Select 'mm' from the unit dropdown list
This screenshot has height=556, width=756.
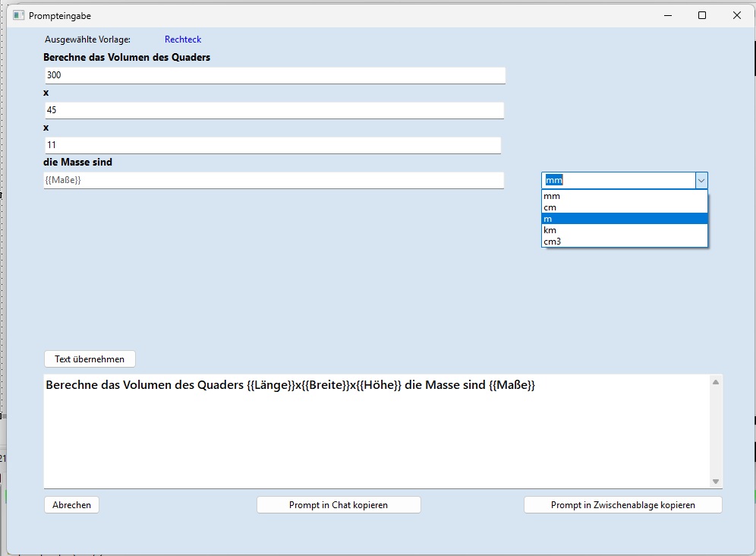click(552, 196)
